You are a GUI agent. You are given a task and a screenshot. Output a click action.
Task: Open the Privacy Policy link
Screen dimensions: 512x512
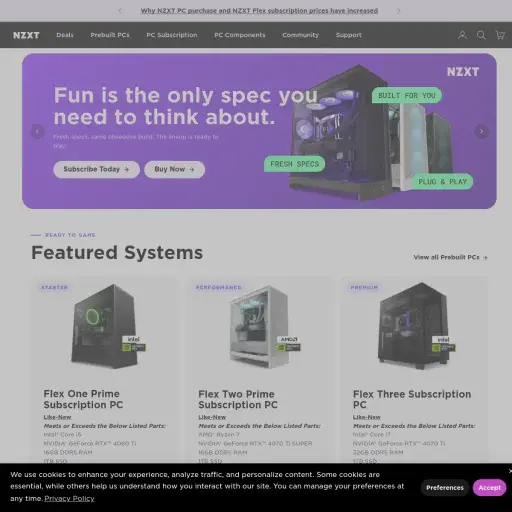[69, 499]
